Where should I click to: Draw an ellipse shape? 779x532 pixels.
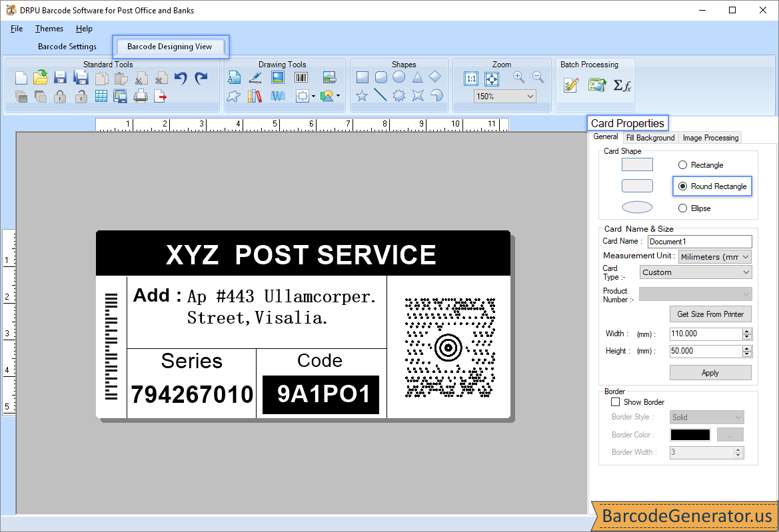(399, 77)
